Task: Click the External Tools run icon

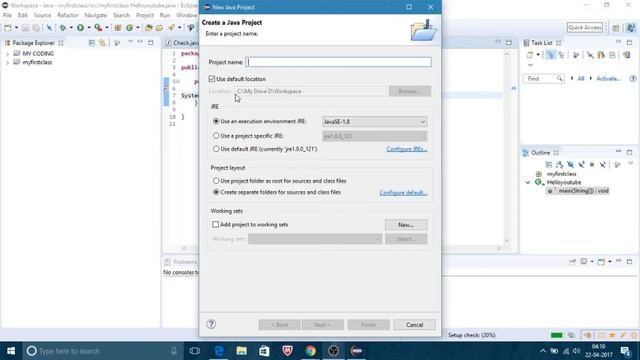Action: click(x=98, y=28)
